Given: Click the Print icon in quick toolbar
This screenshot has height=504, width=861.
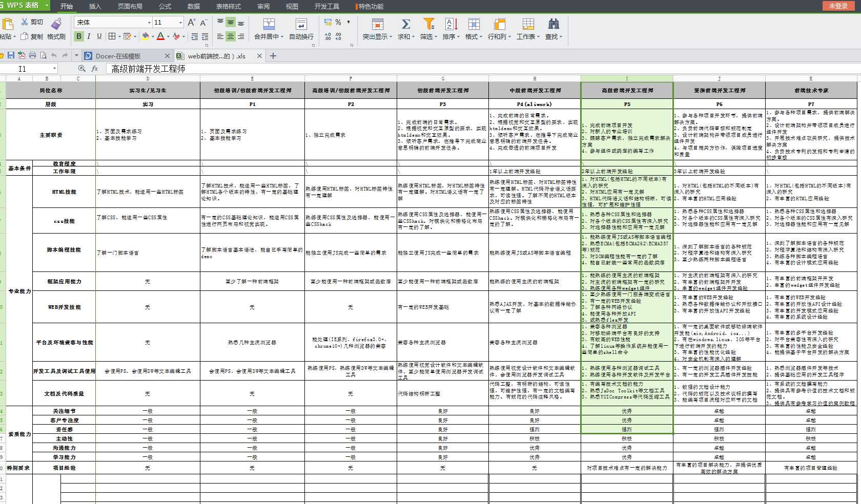Looking at the screenshot, I should click(32, 55).
